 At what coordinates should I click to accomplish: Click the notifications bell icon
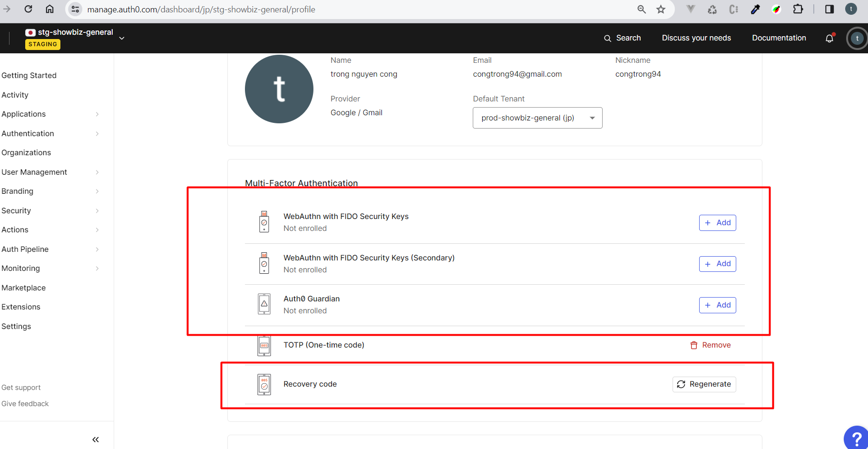point(829,38)
